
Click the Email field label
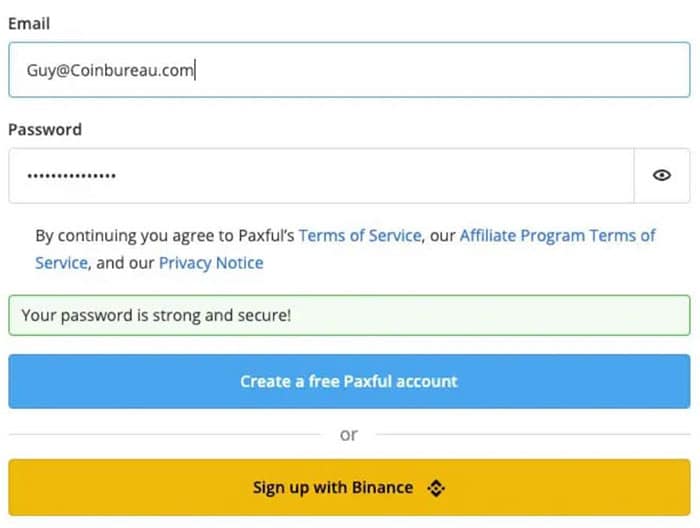[29, 23]
